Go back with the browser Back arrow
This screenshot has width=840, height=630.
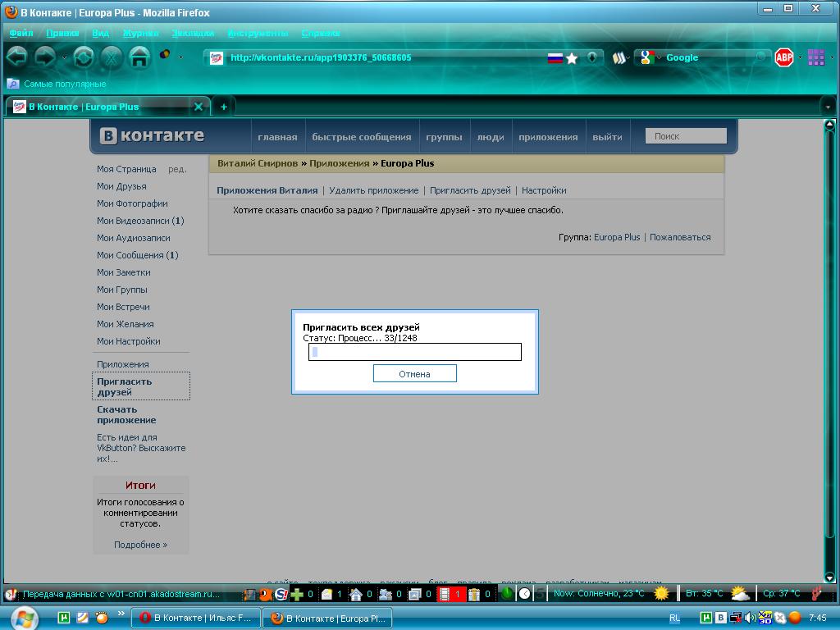click(x=16, y=57)
